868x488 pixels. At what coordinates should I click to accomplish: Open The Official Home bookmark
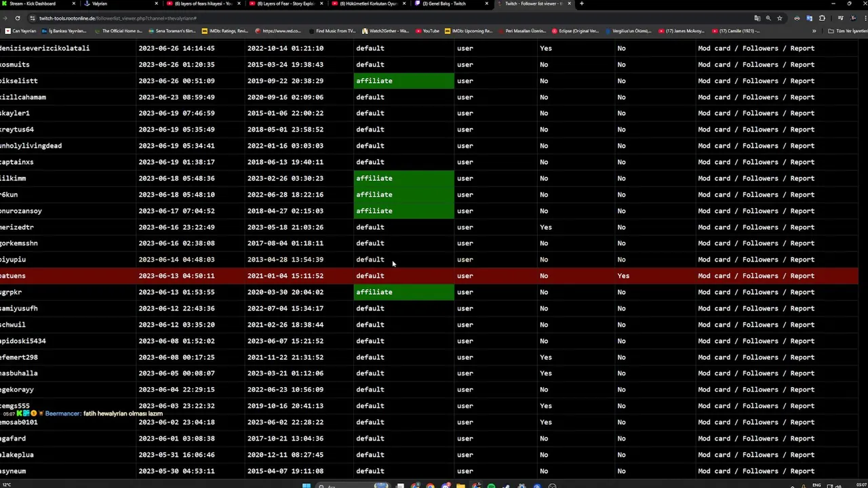coord(118,31)
